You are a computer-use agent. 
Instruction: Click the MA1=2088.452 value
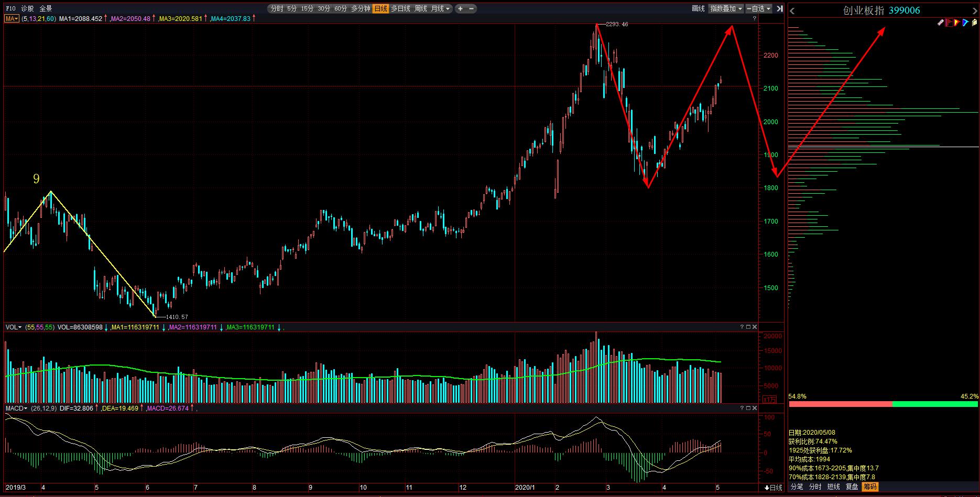point(81,18)
